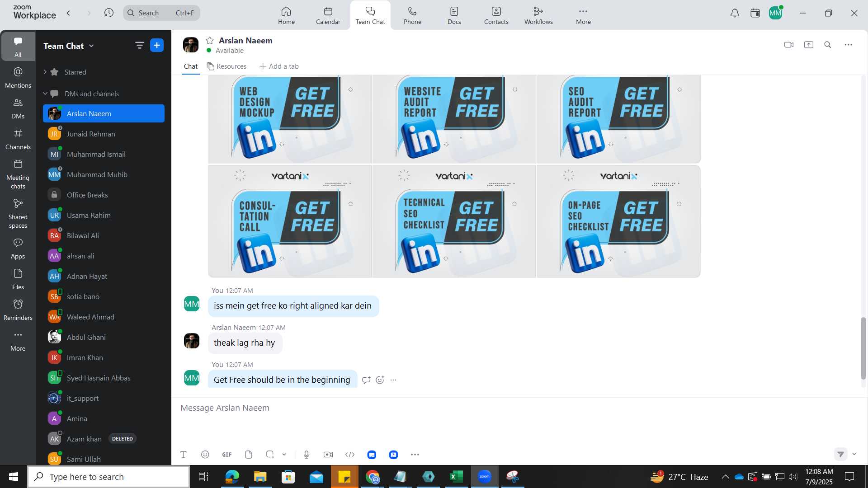
Task: Open chat with Usama Rahim
Action: coord(104,215)
